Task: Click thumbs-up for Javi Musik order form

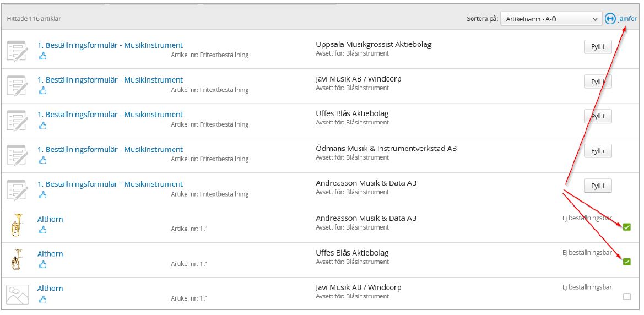Action: point(43,91)
